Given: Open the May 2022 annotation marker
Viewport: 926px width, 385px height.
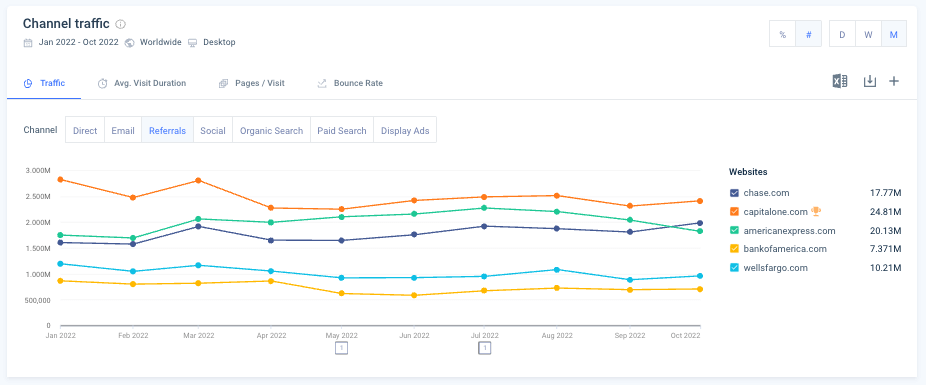Looking at the screenshot, I should (341, 348).
